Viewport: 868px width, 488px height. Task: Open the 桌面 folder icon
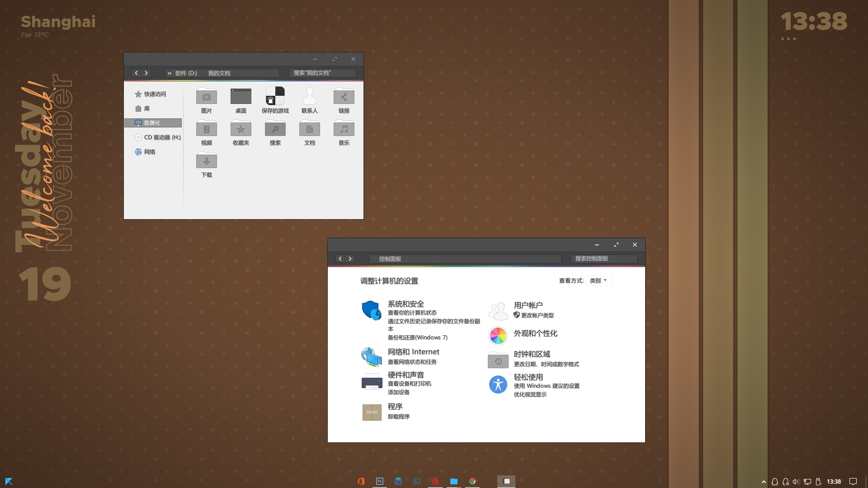click(x=241, y=97)
